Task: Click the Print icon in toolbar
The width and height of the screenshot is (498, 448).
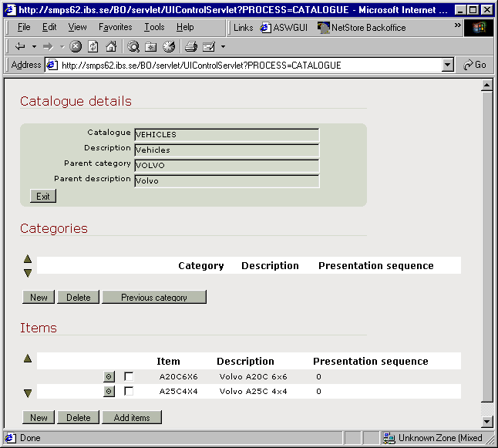Action: [x=191, y=46]
